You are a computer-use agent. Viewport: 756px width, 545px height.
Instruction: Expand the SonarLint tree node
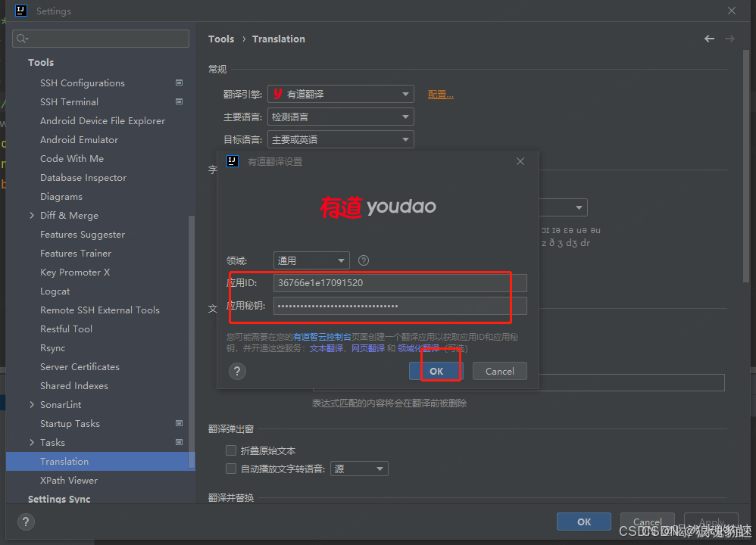pyautogui.click(x=32, y=405)
